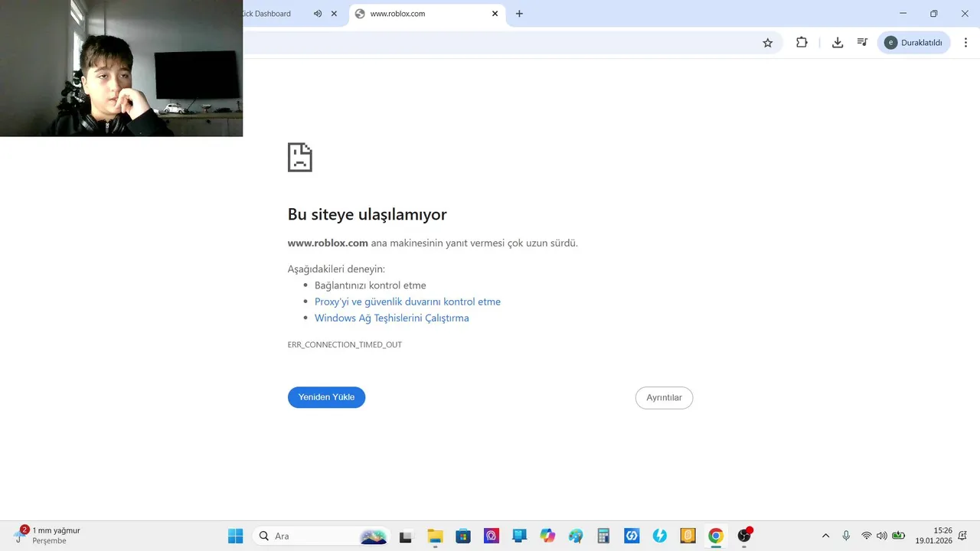Open Proxy'yi ve güvenlik duvarını kontrol etme link

(x=407, y=302)
